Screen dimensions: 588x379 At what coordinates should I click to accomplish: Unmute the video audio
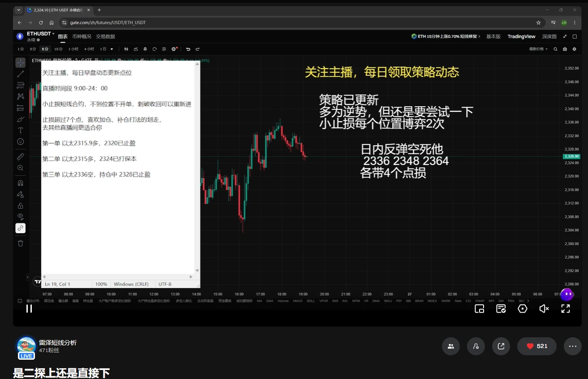coord(544,309)
